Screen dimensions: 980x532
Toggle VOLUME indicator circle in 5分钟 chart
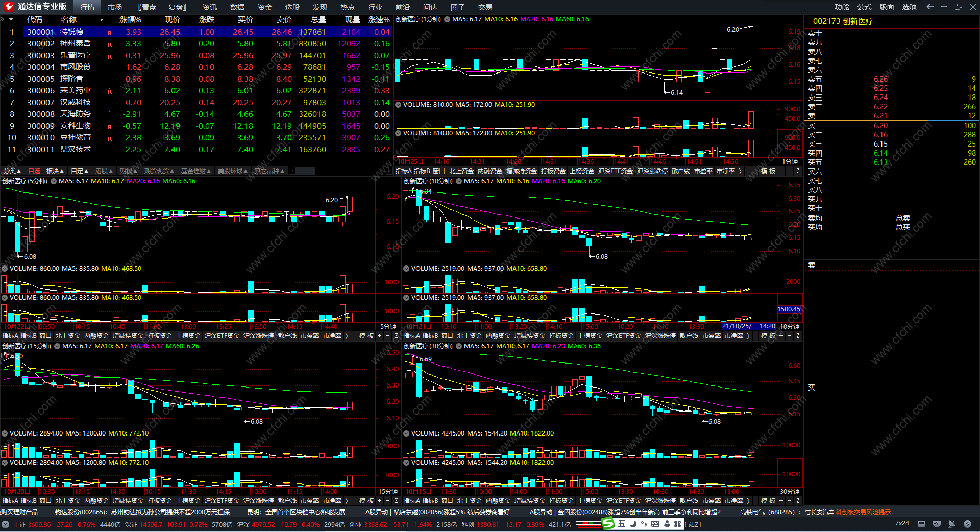(5, 269)
